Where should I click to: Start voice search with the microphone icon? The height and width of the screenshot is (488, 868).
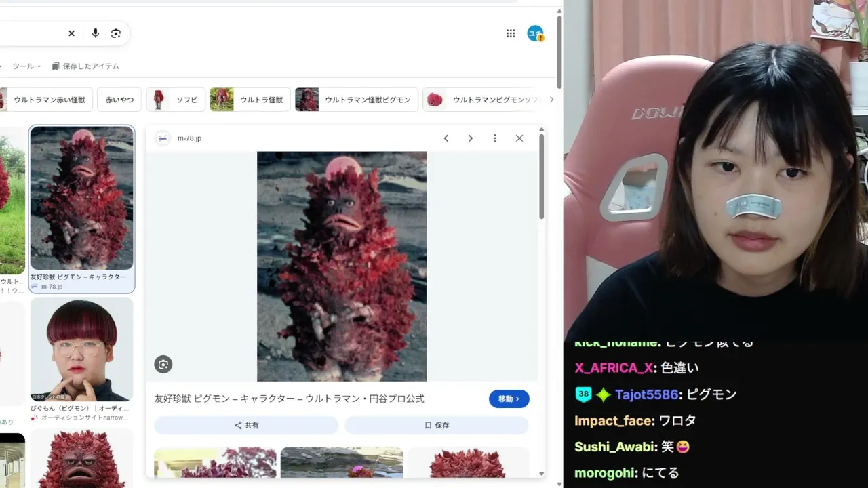coord(95,33)
